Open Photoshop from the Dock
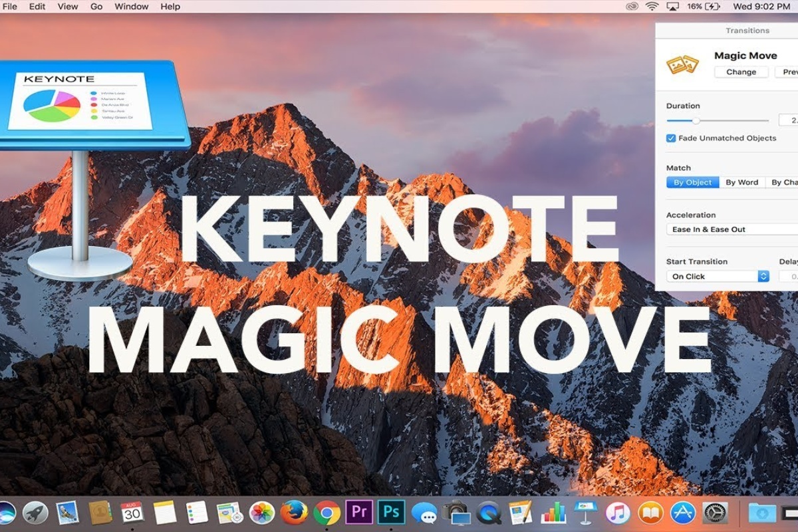 392,513
